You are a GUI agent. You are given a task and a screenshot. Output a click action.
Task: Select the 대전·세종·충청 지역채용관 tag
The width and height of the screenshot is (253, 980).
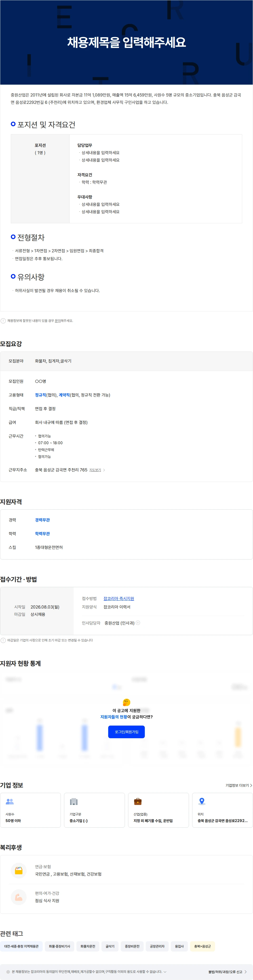(21, 946)
